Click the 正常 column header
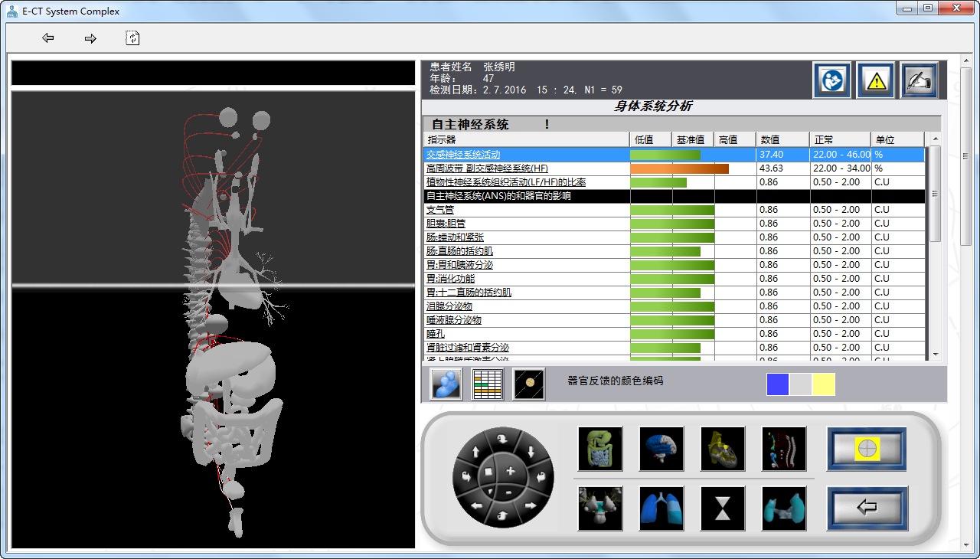The width and height of the screenshot is (980, 559). pyautogui.click(x=840, y=139)
